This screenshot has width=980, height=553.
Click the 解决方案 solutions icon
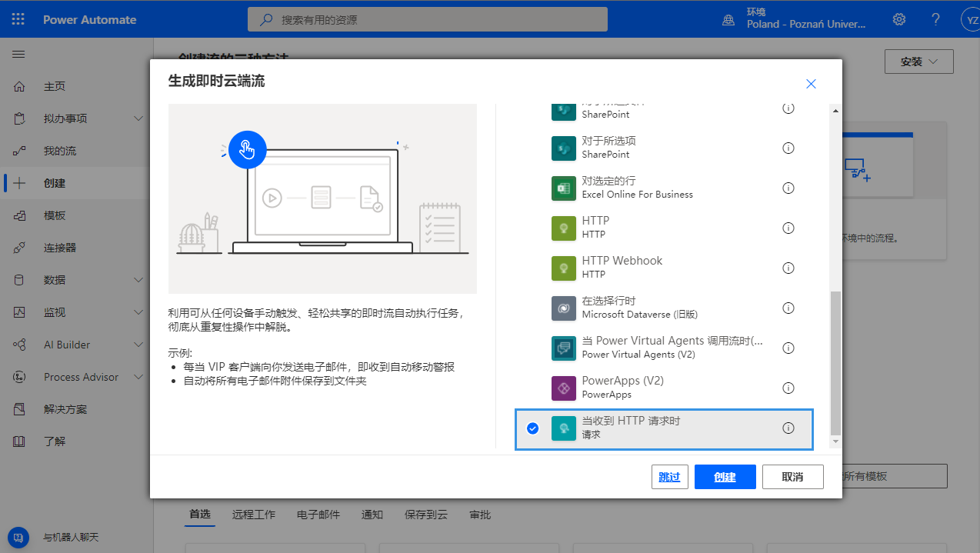[x=19, y=409]
